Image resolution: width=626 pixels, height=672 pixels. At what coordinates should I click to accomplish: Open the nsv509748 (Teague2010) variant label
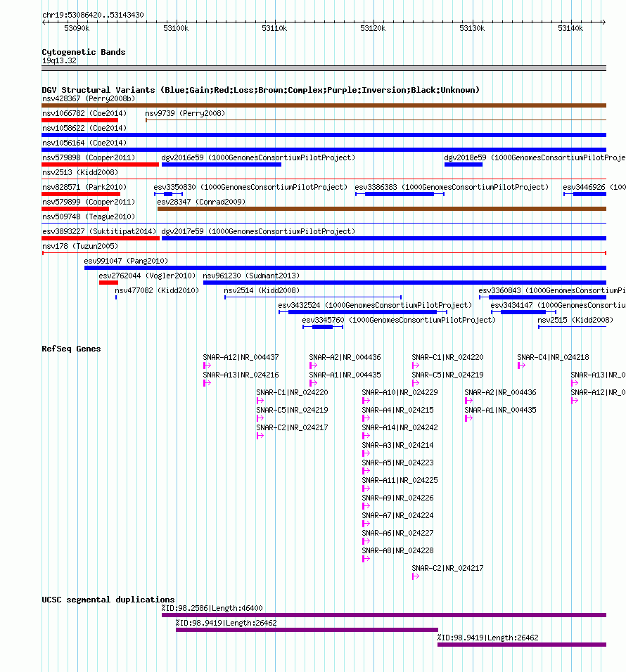[89, 217]
